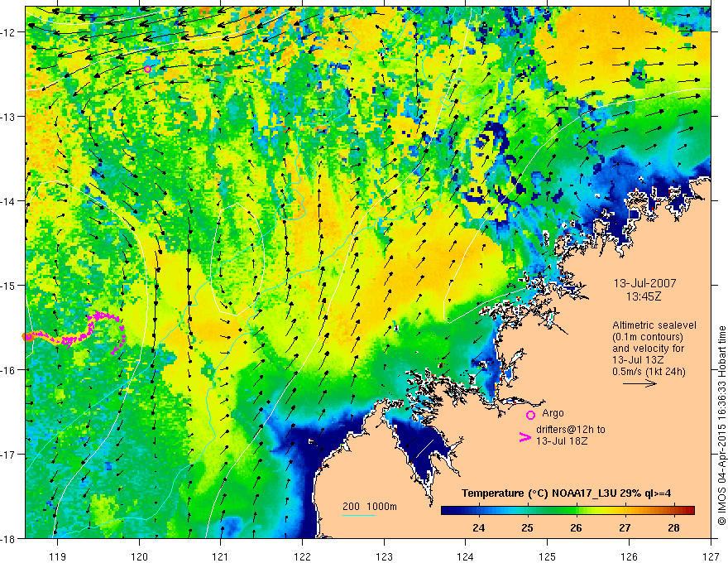Viewport: 728px width, 563px height.
Task: Click the color bar value '26'
Action: coord(576,527)
